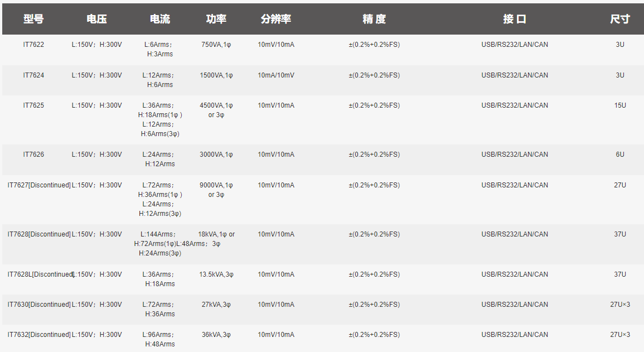The width and height of the screenshot is (644, 352).
Task: Select model name "IT7622"
Action: click(x=33, y=45)
